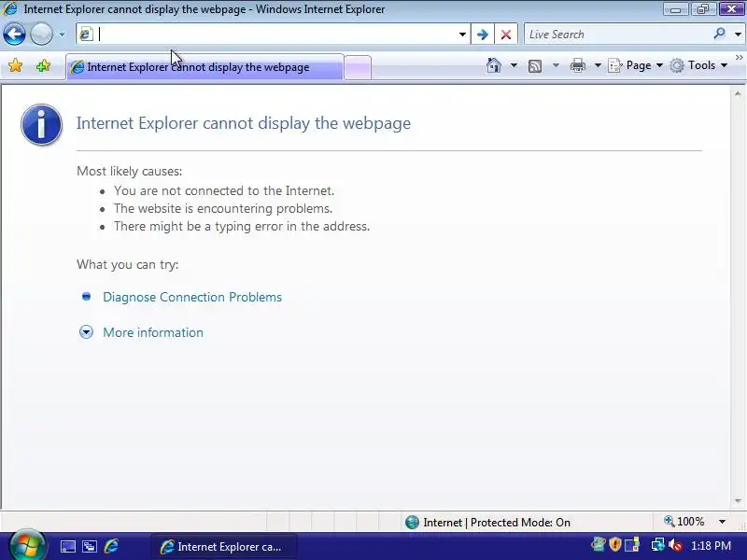Click 'The website is encountering problems.' text
Viewport: 747px width, 560px height.
(x=223, y=208)
